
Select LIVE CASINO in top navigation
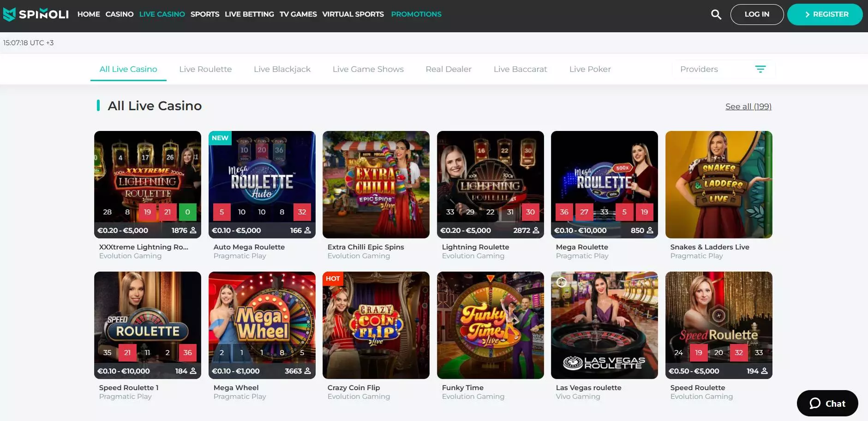(162, 14)
